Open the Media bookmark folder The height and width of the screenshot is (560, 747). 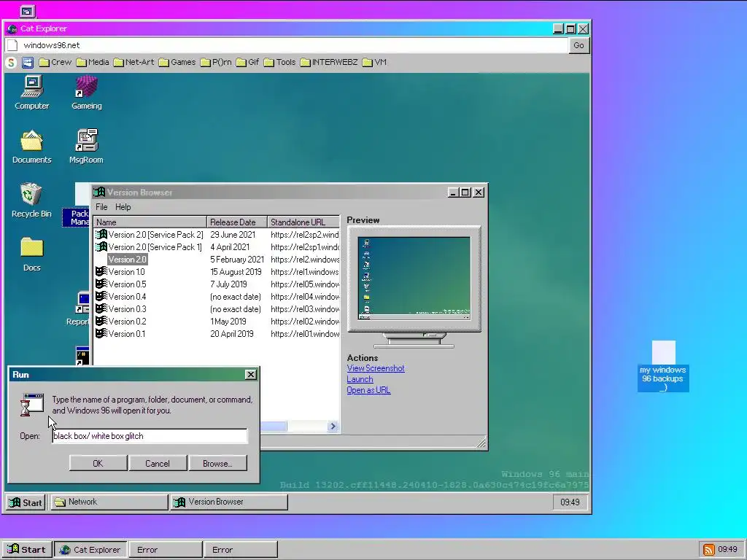click(x=93, y=63)
